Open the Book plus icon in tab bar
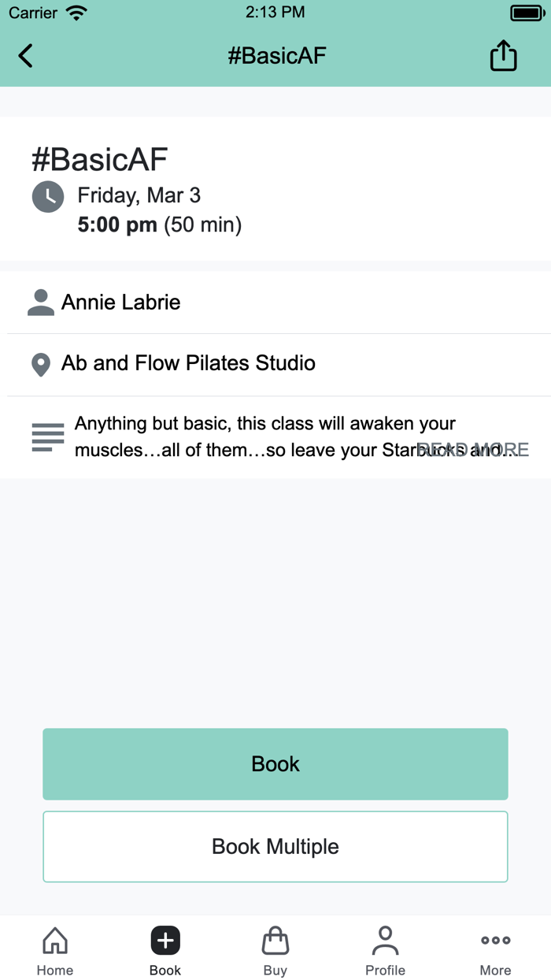 (165, 939)
